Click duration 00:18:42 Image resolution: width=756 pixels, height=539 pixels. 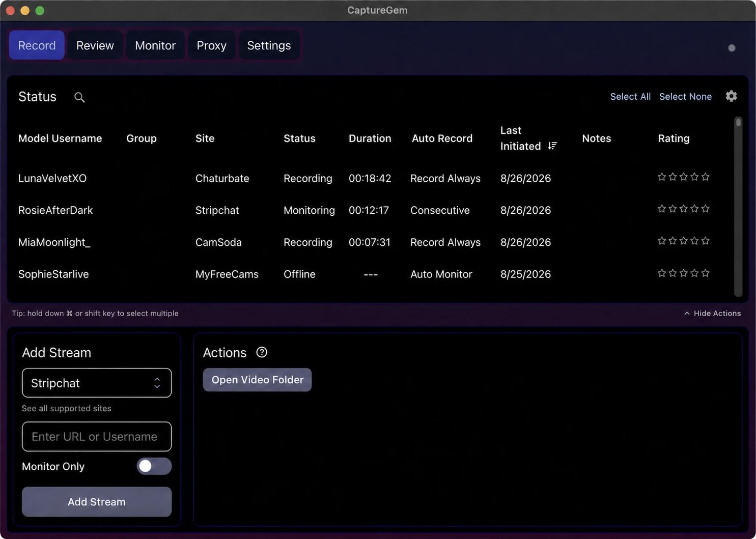coord(370,178)
